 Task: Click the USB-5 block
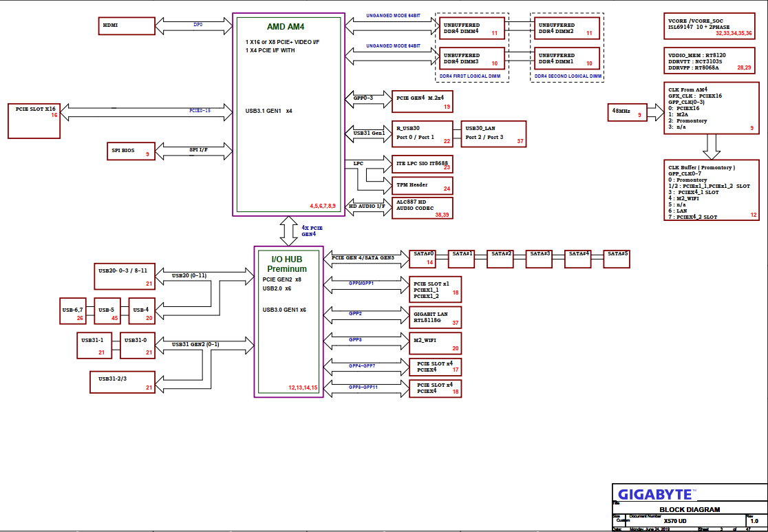tap(107, 310)
